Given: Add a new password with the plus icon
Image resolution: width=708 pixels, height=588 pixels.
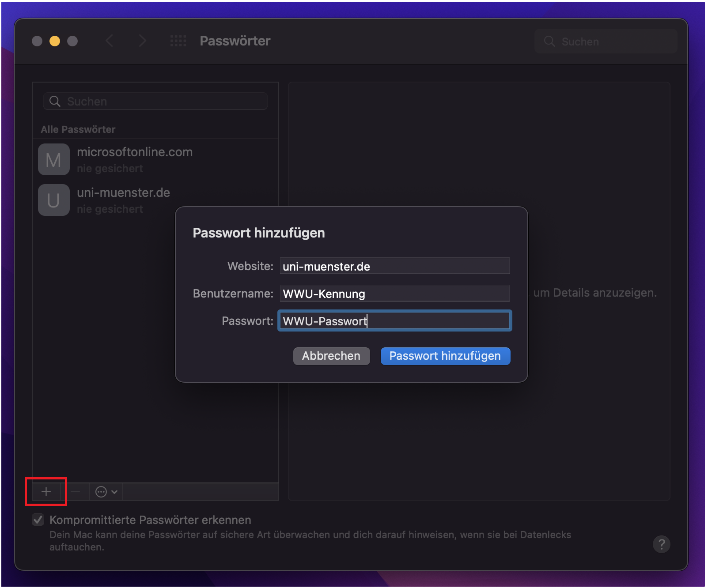Looking at the screenshot, I should pyautogui.click(x=45, y=491).
